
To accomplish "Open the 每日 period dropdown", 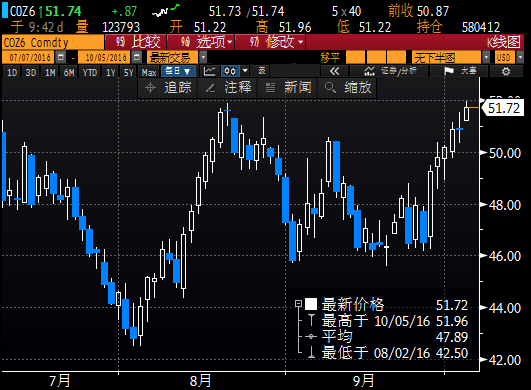I will (x=178, y=71).
